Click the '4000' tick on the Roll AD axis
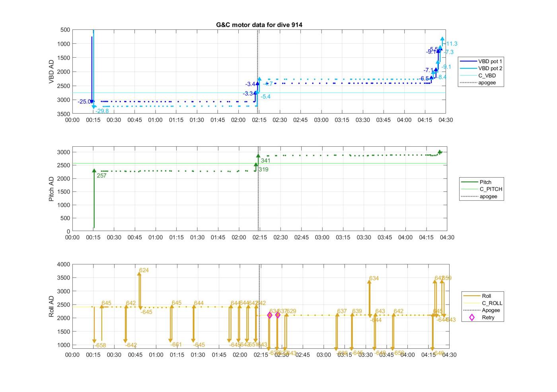 (64, 264)
